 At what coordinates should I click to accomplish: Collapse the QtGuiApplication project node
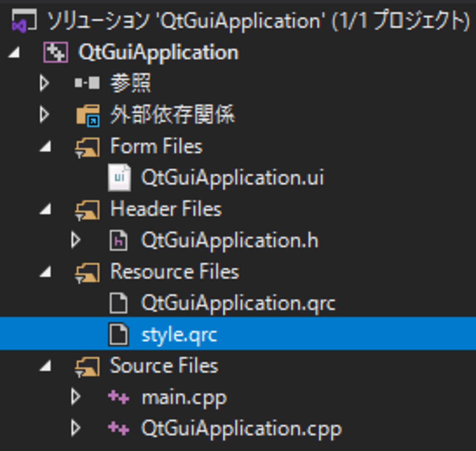14,53
